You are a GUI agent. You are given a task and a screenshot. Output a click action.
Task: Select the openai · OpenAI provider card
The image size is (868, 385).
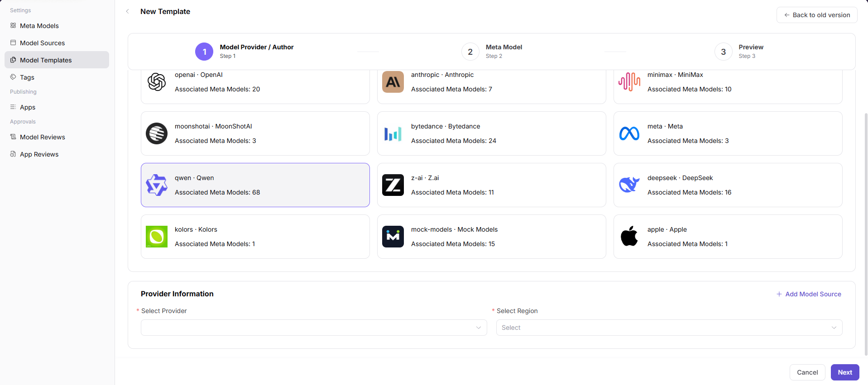(x=255, y=86)
